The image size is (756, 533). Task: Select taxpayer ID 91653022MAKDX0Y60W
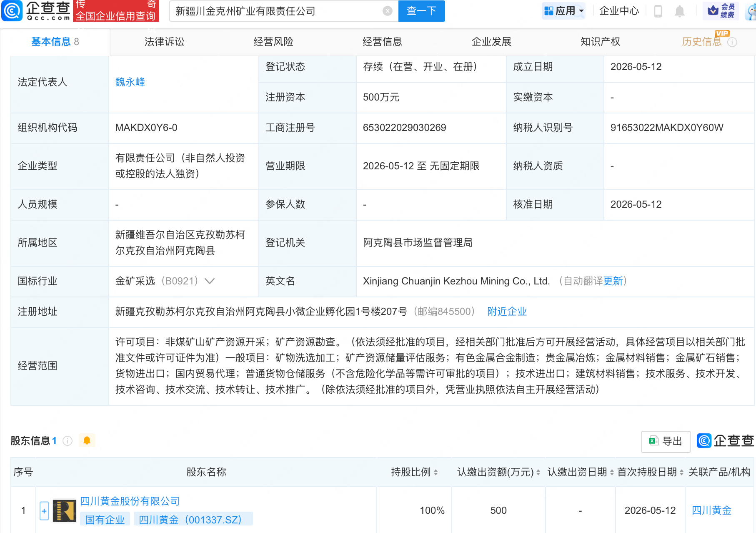point(667,128)
